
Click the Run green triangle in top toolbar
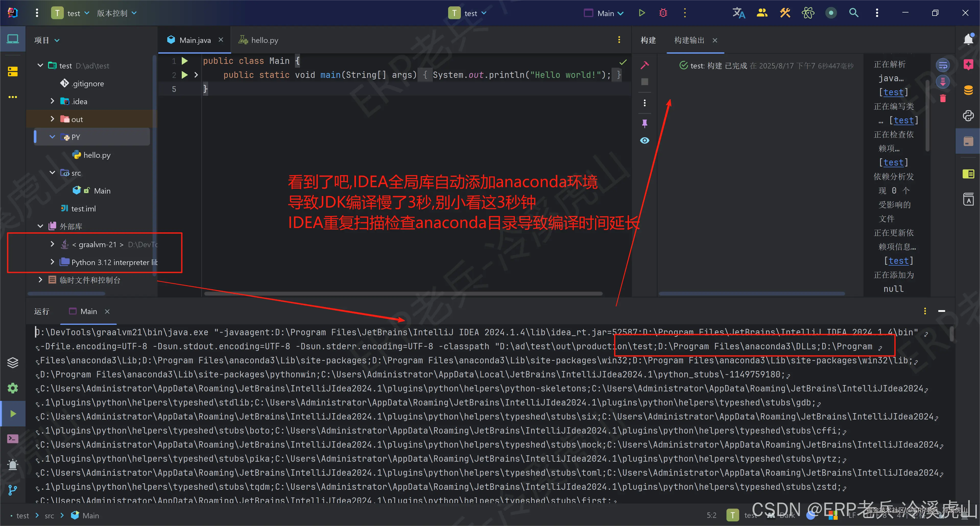tap(642, 13)
